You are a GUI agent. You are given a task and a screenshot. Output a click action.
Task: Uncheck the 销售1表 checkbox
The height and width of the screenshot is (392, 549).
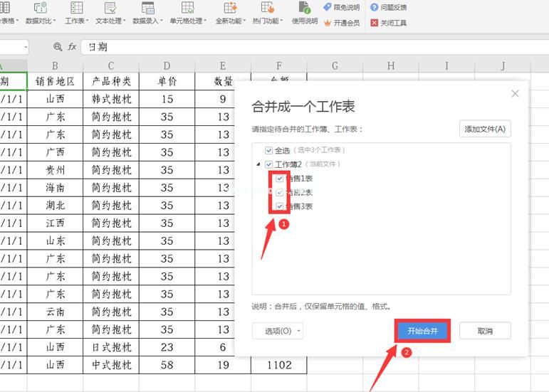coord(279,179)
